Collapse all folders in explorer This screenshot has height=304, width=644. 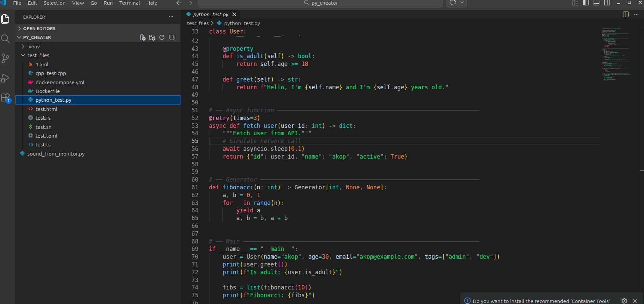pyautogui.click(x=172, y=38)
